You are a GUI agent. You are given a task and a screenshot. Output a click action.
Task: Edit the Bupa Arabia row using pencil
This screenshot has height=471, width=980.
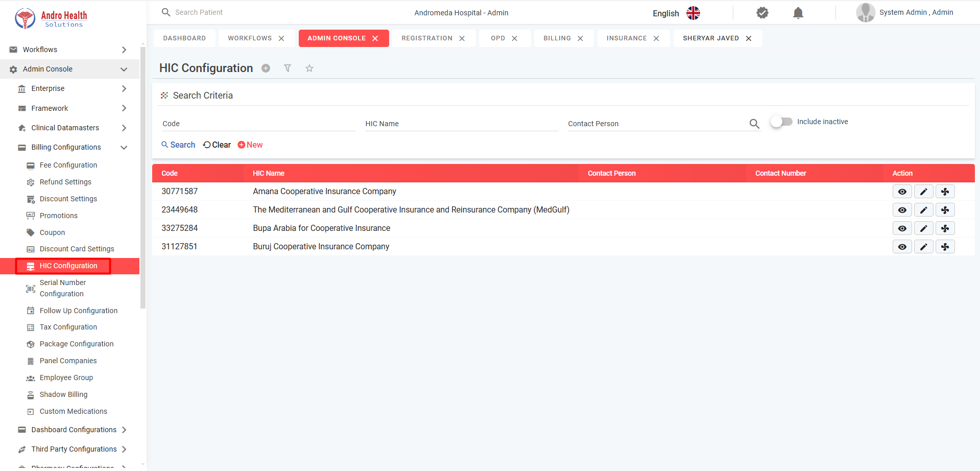click(923, 228)
